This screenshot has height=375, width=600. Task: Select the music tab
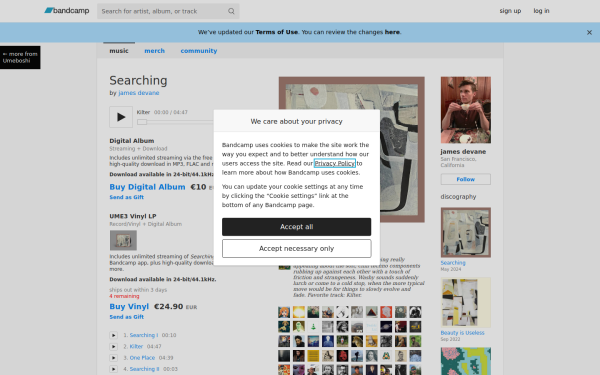pyautogui.click(x=119, y=51)
